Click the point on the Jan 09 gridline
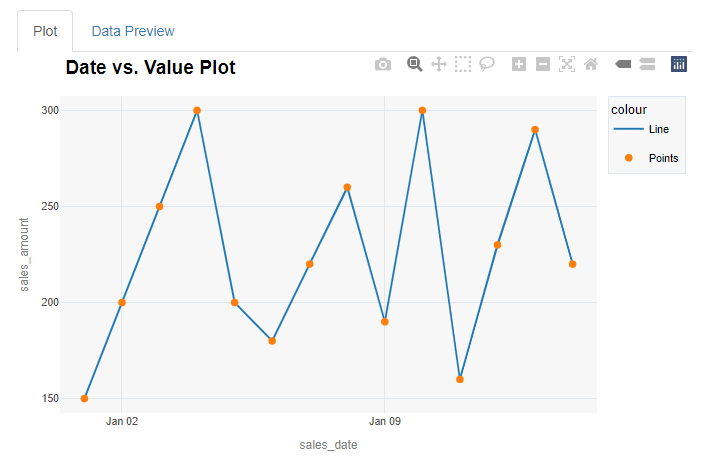701x469 pixels. [x=384, y=321]
